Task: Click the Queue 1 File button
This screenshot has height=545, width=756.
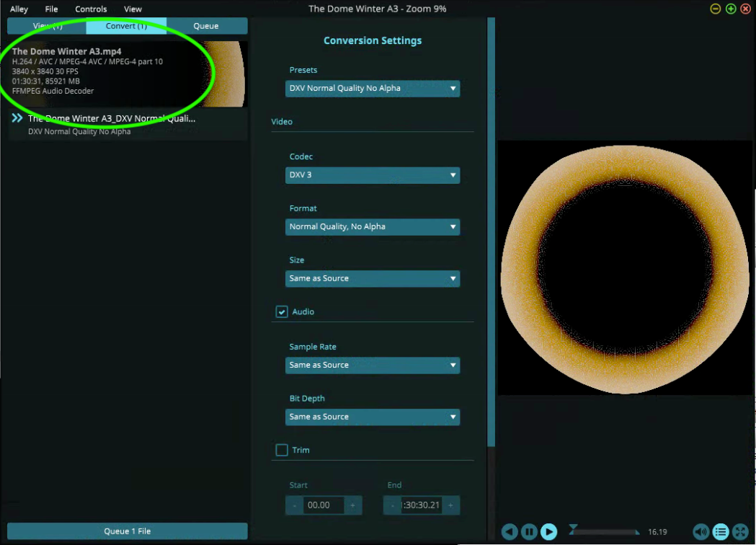Action: coord(128,531)
